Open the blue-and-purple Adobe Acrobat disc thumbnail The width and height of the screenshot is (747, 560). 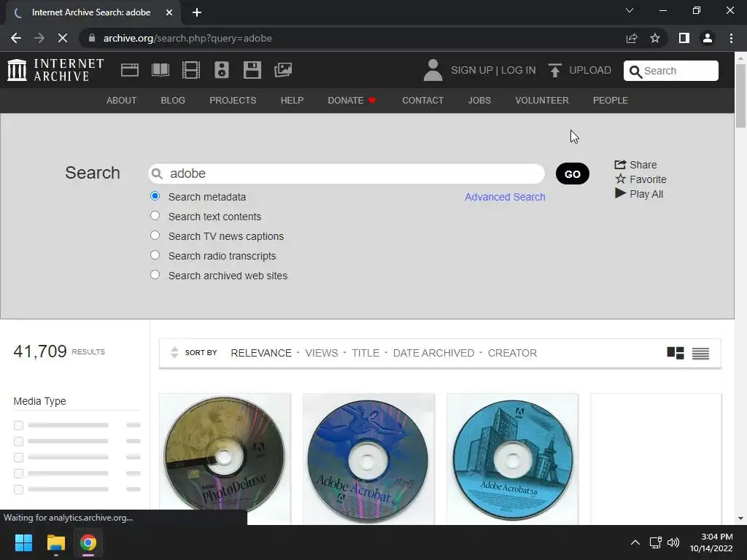pyautogui.click(x=368, y=458)
